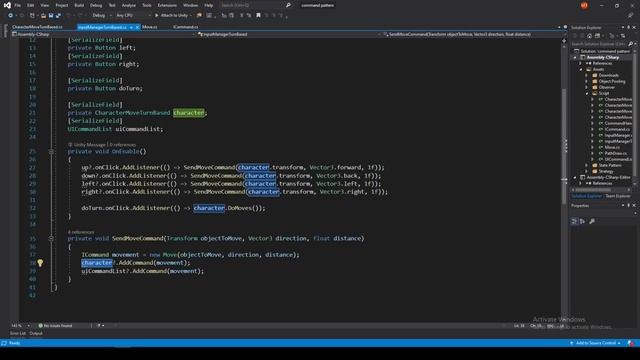
Task: Click the Home icon in Solution Explorer
Action: [x=589, y=36]
